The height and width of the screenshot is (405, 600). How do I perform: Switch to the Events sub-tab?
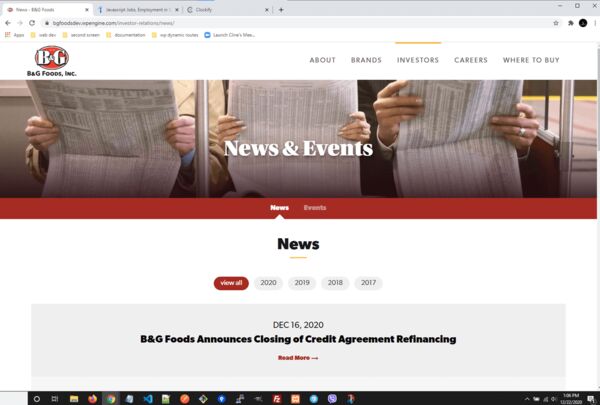pos(315,207)
